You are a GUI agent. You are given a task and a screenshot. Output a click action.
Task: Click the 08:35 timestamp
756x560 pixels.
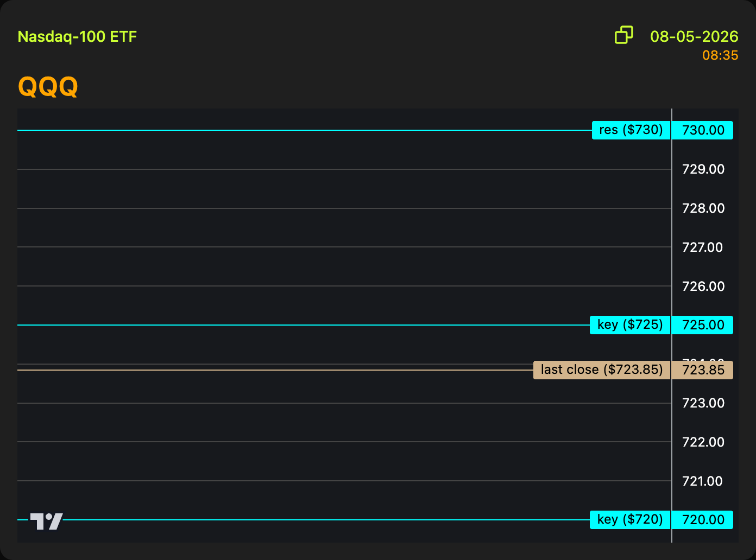pyautogui.click(x=720, y=55)
